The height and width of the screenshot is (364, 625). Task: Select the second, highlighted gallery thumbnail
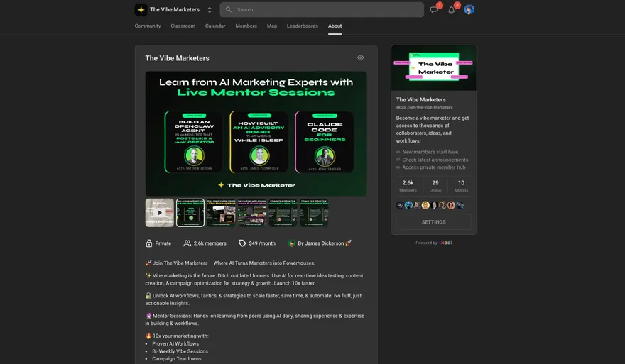(x=190, y=213)
